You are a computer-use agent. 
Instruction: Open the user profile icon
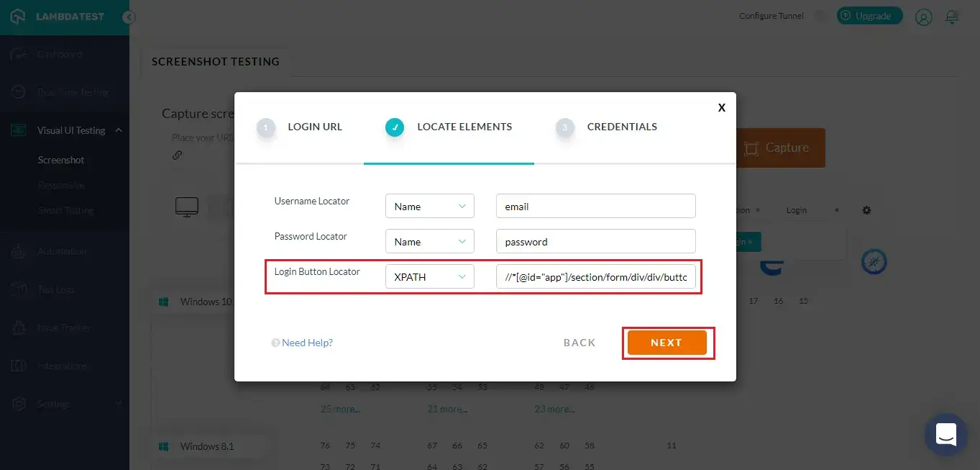(923, 17)
